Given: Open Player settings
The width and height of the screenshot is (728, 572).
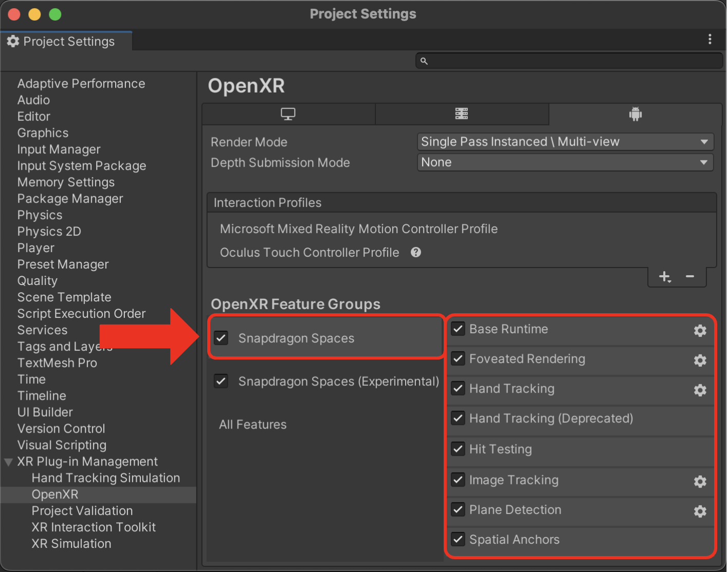Looking at the screenshot, I should click(35, 248).
